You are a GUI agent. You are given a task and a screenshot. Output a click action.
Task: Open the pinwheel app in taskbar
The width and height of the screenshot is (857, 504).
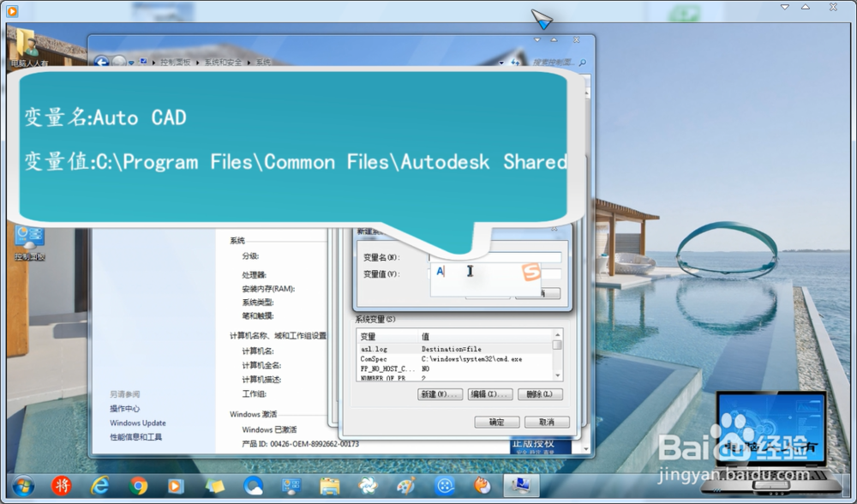click(368, 485)
